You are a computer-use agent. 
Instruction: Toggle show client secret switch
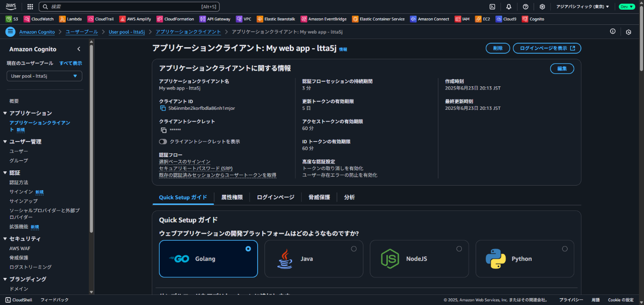(x=163, y=141)
